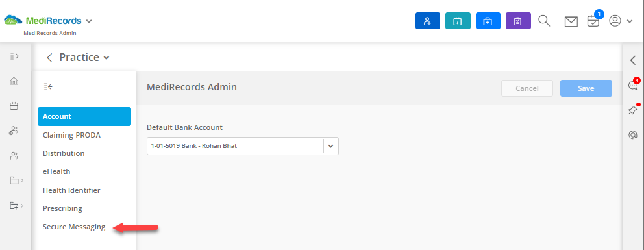
Task: Open Claiming-PRODA settings
Action: (71, 134)
